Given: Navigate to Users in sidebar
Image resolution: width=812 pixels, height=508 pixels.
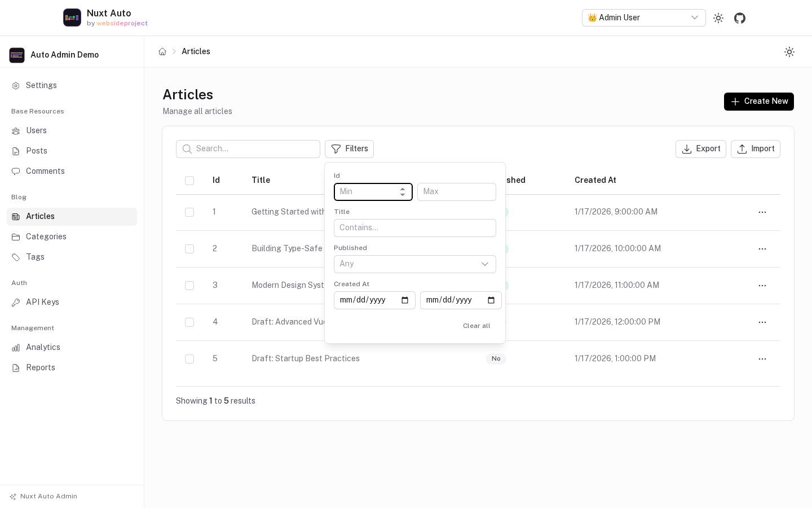Looking at the screenshot, I should pos(72,131).
